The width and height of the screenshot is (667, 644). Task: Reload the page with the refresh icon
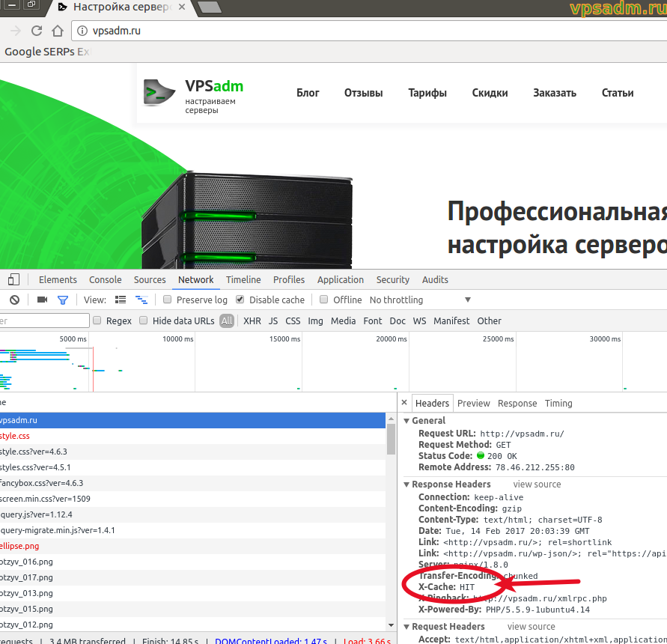(x=37, y=31)
